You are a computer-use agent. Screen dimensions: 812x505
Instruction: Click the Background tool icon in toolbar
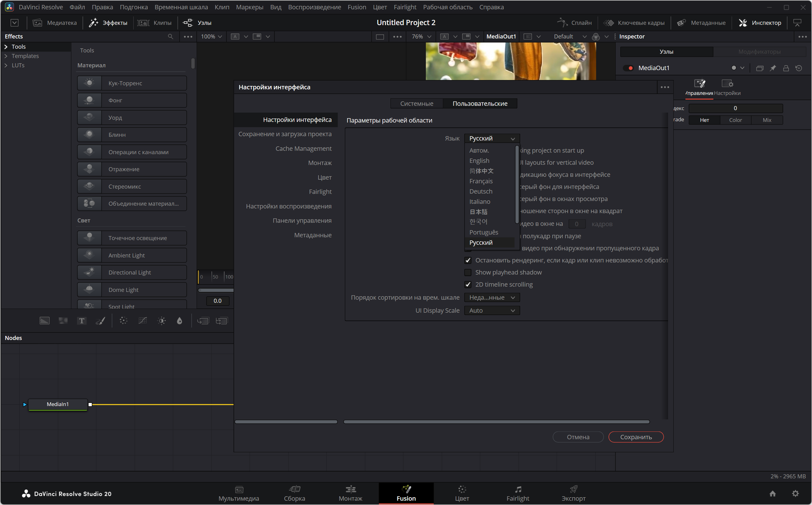pyautogui.click(x=44, y=321)
